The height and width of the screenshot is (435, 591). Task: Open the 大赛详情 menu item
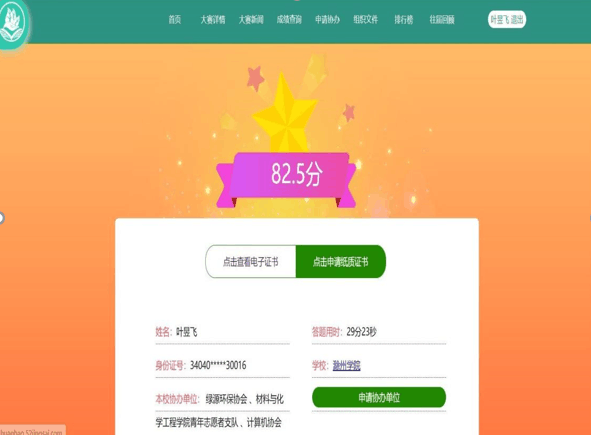pyautogui.click(x=213, y=20)
